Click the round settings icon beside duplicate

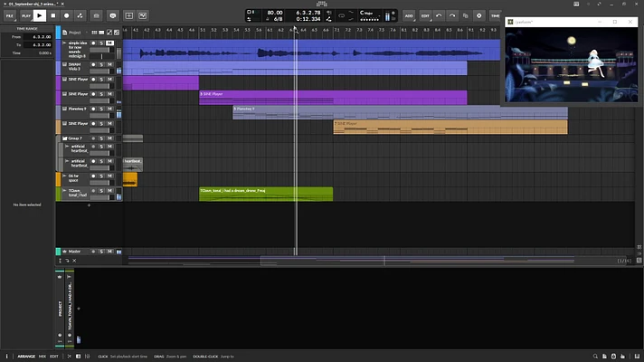(x=478, y=15)
